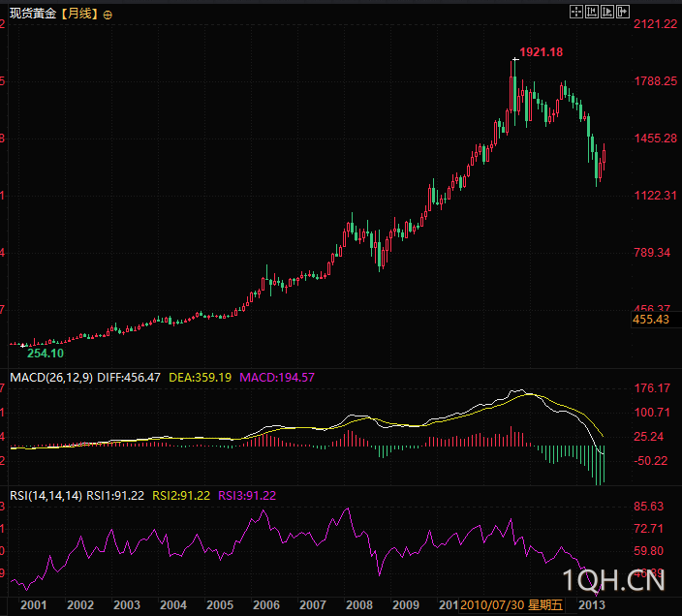Click the RSI3:91.22 purple value label
Image resolution: width=682 pixels, height=616 pixels.
click(x=247, y=495)
